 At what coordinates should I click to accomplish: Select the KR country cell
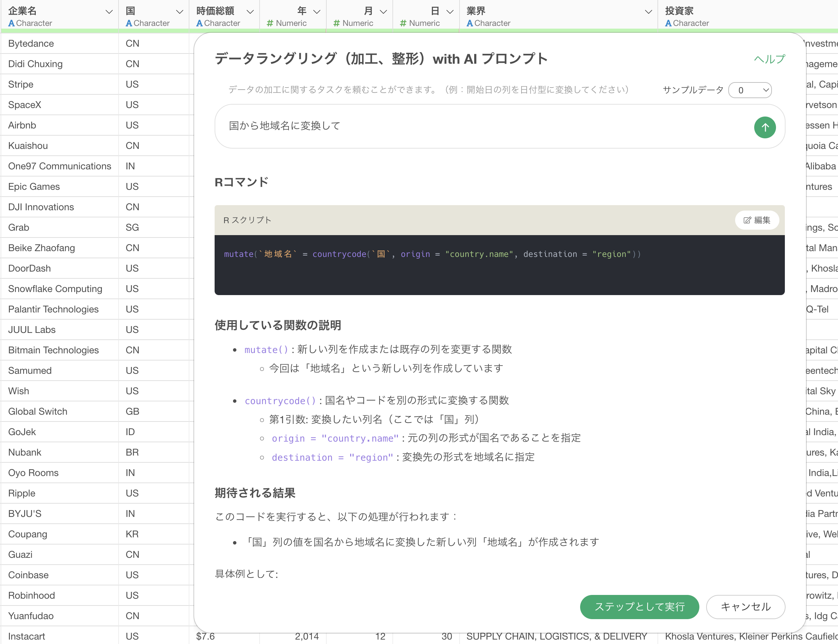tap(154, 534)
